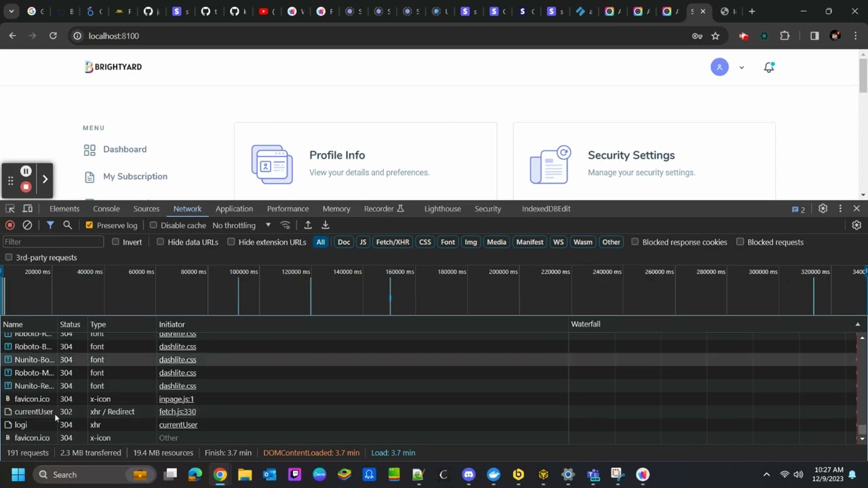
Task: Check Hide data URLs option
Action: [x=161, y=242]
